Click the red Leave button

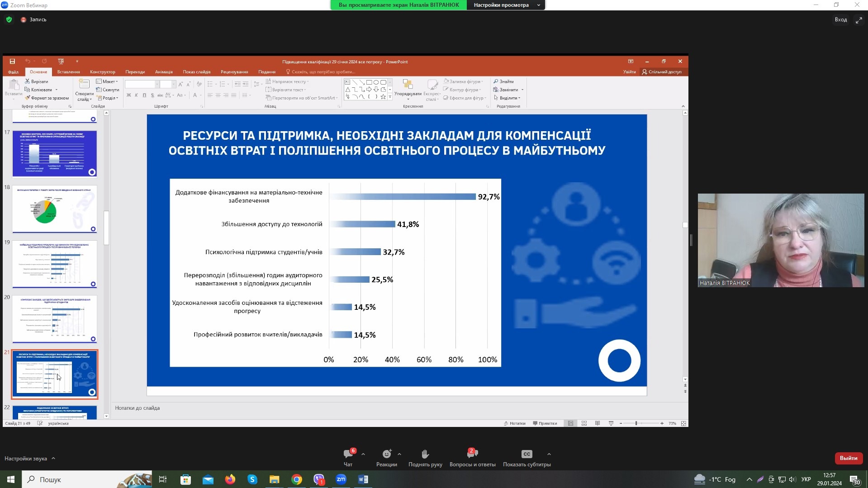point(848,458)
